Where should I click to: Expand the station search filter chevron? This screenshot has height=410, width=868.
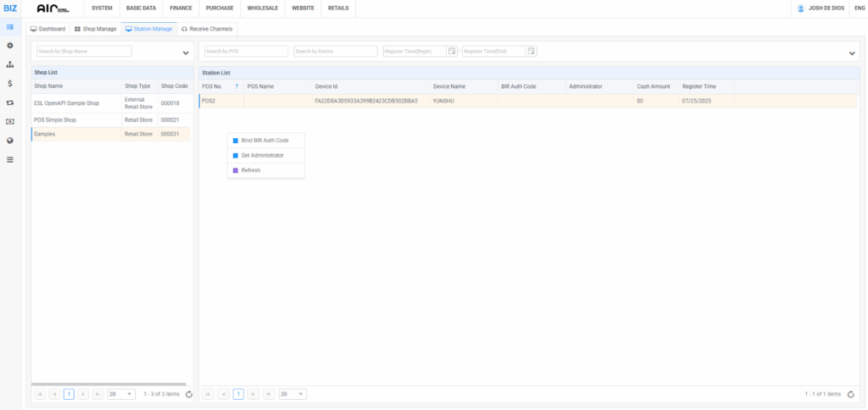(x=852, y=53)
